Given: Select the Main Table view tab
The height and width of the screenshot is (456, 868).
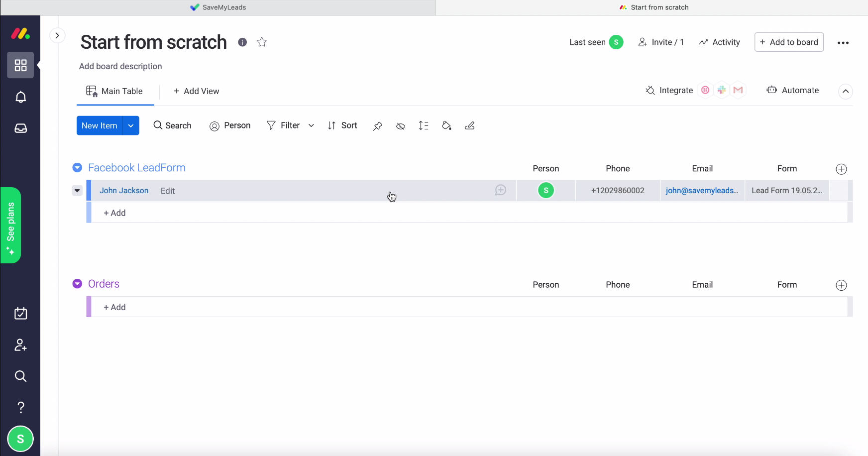Looking at the screenshot, I should coord(115,91).
